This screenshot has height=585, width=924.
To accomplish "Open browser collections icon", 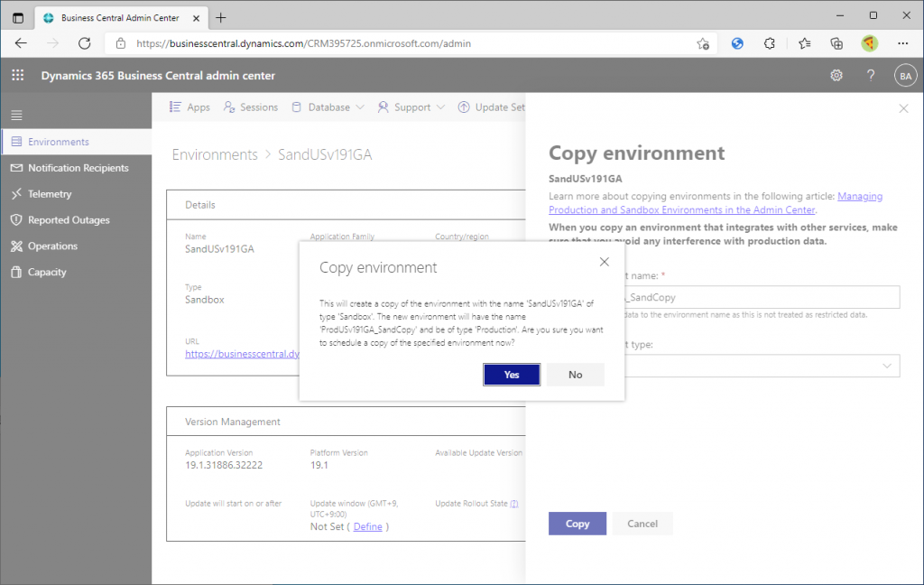I will [836, 43].
